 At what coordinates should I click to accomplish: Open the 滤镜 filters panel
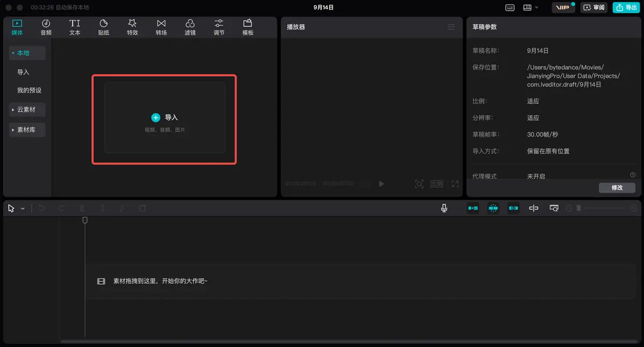pos(190,27)
